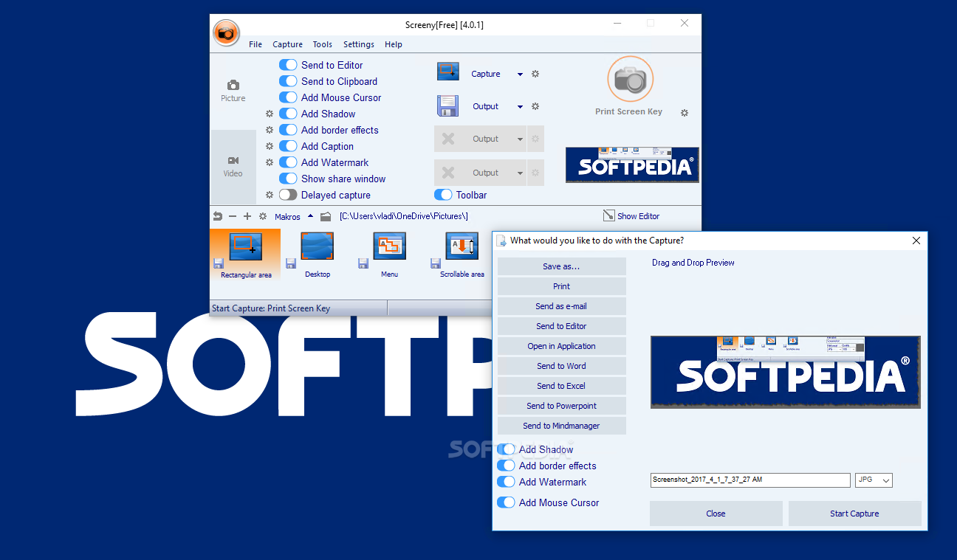Screen dimensions: 957x560
Task: Open settings gear beside Add border effects in Screeny
Action: 270,130
